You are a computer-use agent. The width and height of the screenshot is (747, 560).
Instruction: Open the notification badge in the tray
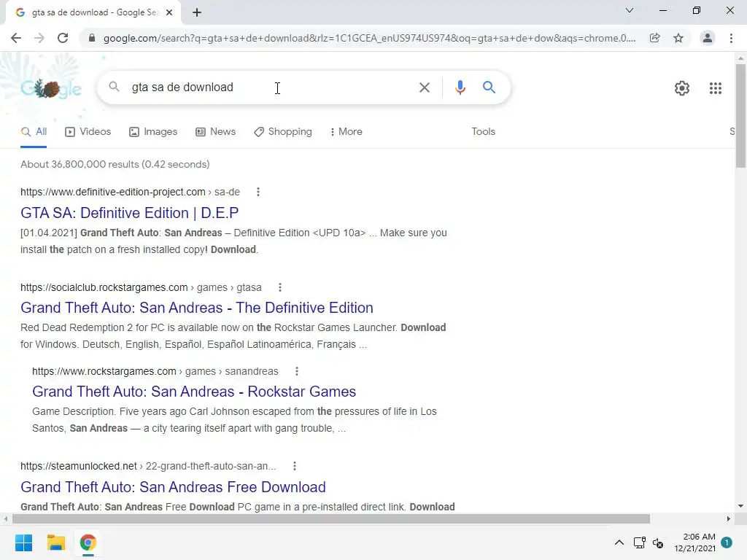click(x=726, y=542)
